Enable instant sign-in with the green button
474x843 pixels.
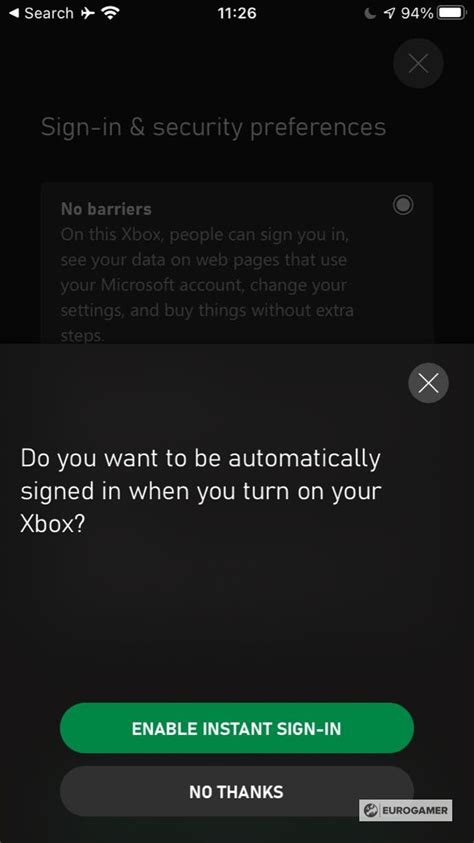pyautogui.click(x=236, y=728)
